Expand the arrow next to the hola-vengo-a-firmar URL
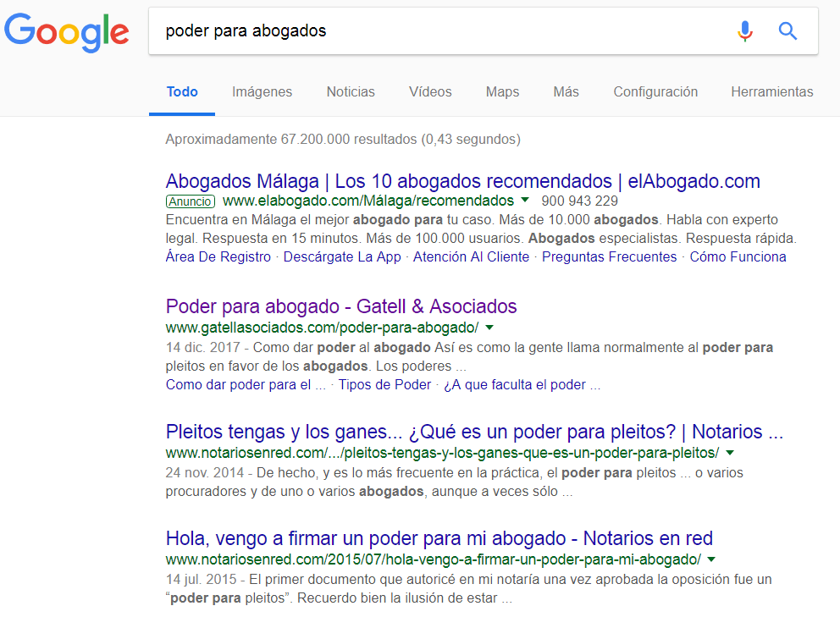840x617 pixels. (x=711, y=559)
